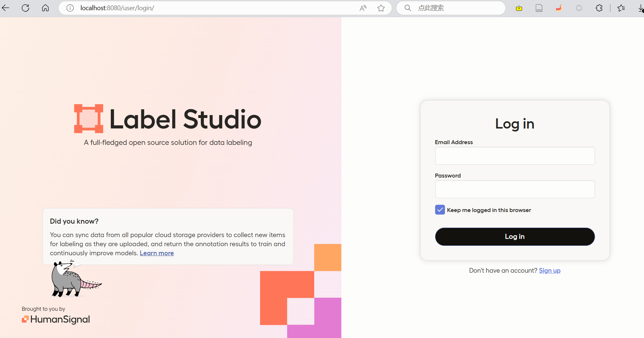Bookmark this page with the star icon
This screenshot has height=338, width=644.
click(381, 8)
